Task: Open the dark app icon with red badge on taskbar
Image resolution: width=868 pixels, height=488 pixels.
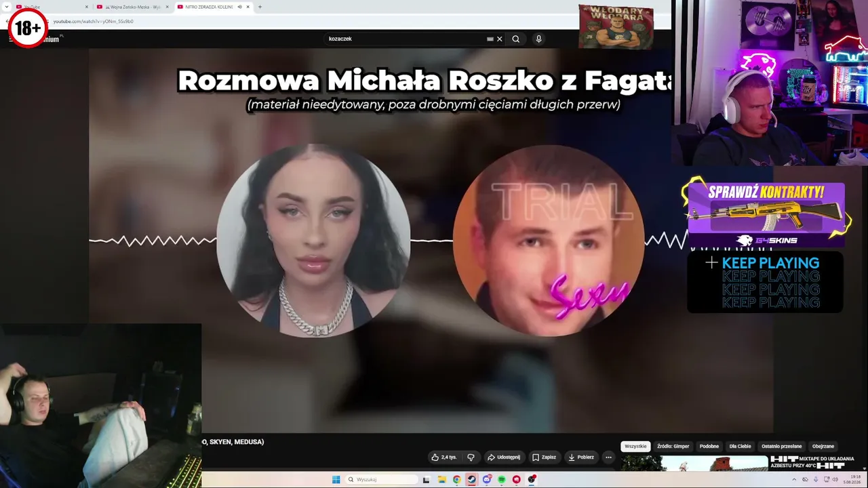Action: point(532,479)
